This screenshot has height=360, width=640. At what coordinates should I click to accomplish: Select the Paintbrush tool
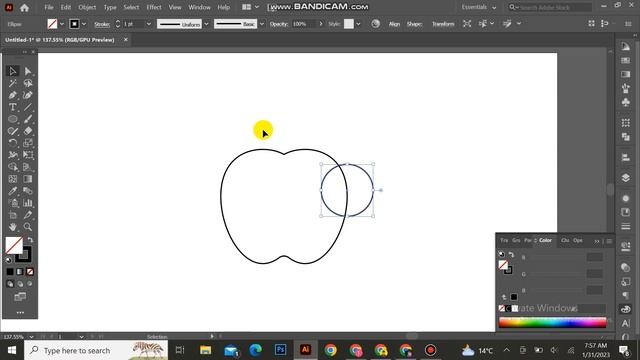pyautogui.click(x=28, y=119)
